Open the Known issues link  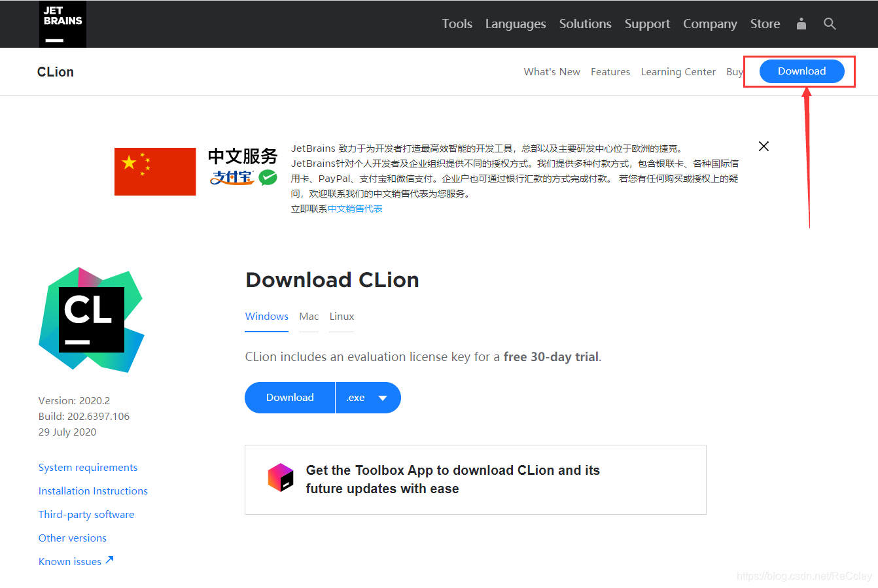click(x=70, y=561)
